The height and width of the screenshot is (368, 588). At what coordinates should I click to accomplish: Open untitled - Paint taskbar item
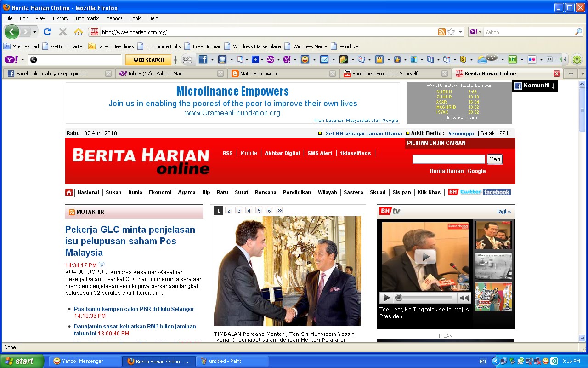pos(232,361)
